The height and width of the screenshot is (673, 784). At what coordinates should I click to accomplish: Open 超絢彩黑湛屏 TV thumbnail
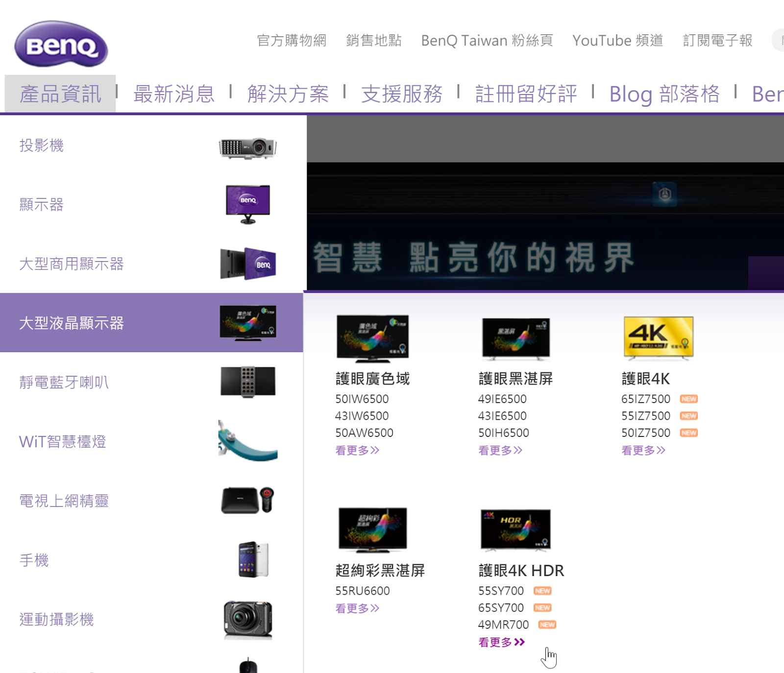pos(373,529)
